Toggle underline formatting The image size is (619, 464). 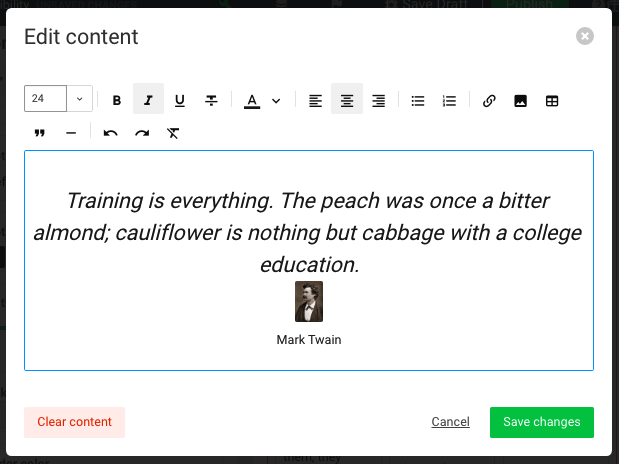pos(180,100)
